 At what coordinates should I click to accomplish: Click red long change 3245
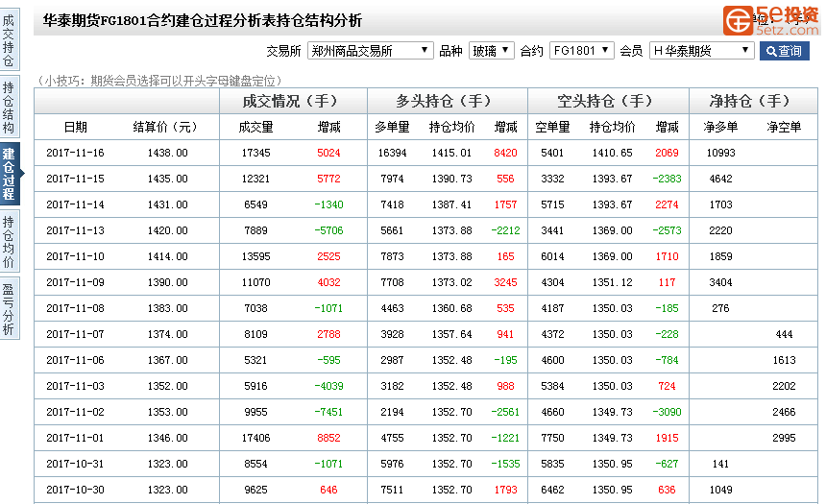point(506,282)
